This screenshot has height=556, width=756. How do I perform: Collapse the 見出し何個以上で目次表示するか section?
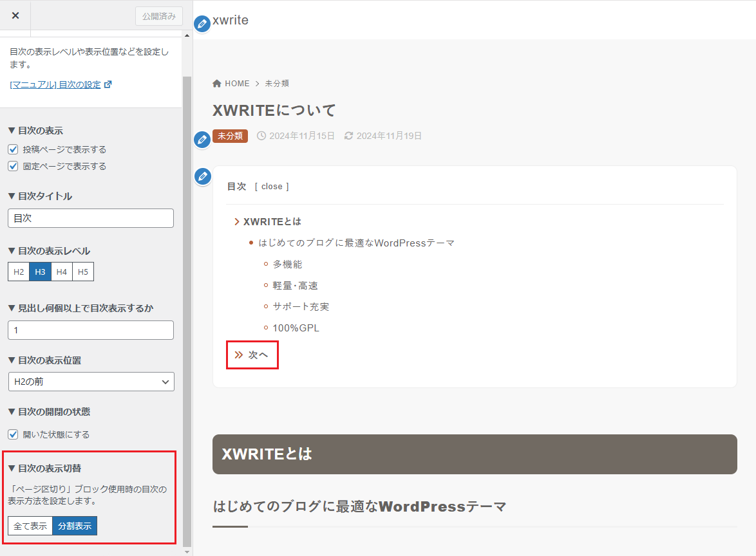pyautogui.click(x=80, y=308)
